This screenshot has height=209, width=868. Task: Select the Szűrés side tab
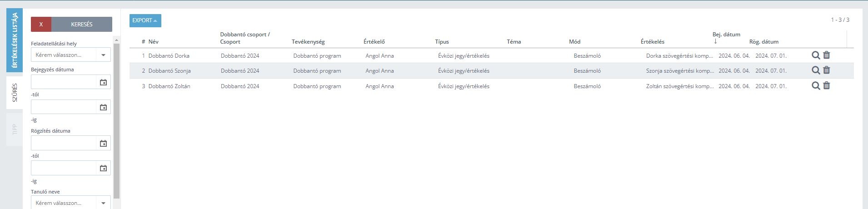click(15, 92)
